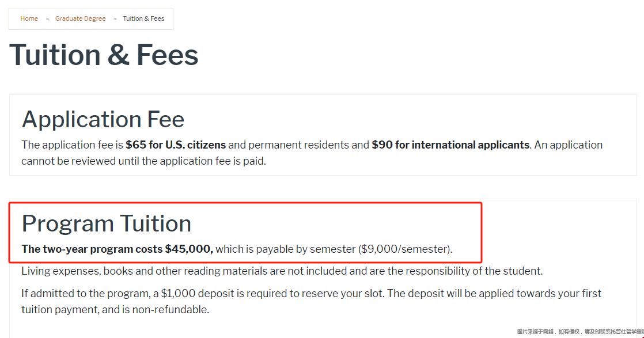Click the breadcrumb arrow after Graduate Degree

tap(115, 19)
